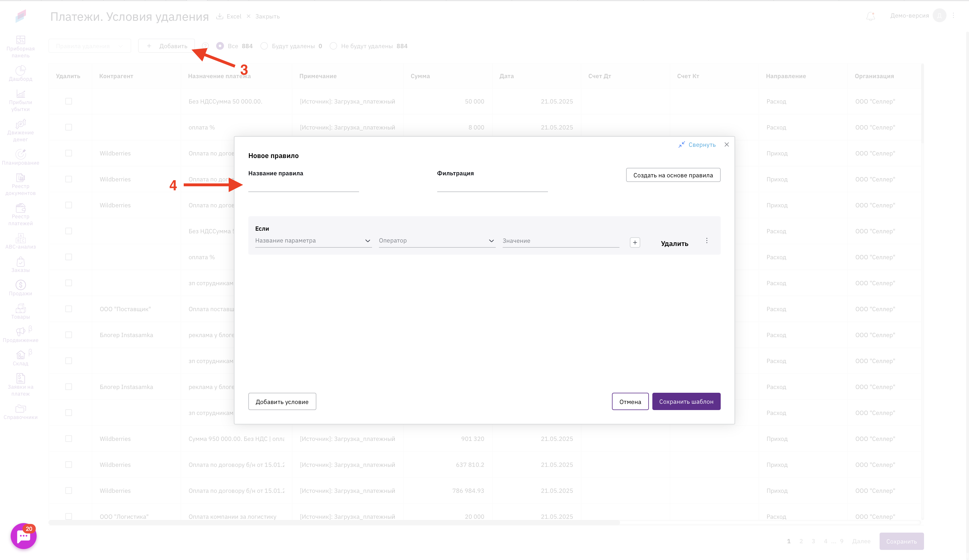Image resolution: width=969 pixels, height=560 pixels.
Task: Go to page 3 in pagination
Action: 813,542
